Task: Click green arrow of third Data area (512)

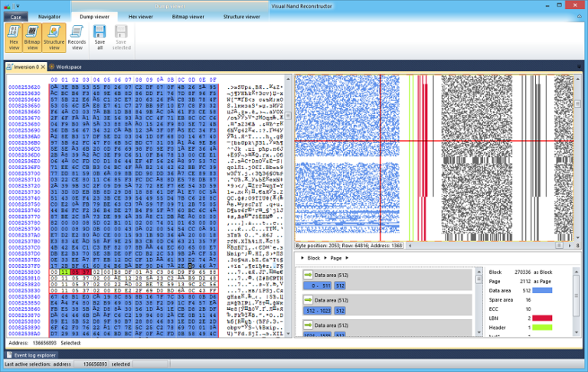Action: click(308, 325)
